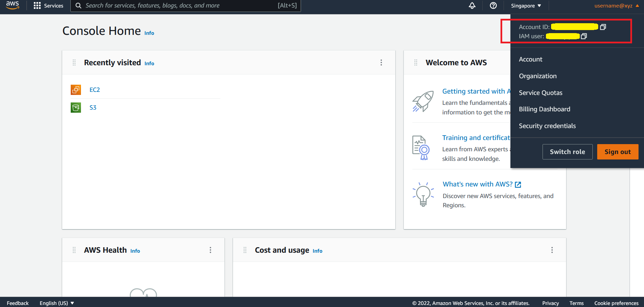Click the search magnifier icon
The width and height of the screenshot is (644, 307).
[x=78, y=6]
